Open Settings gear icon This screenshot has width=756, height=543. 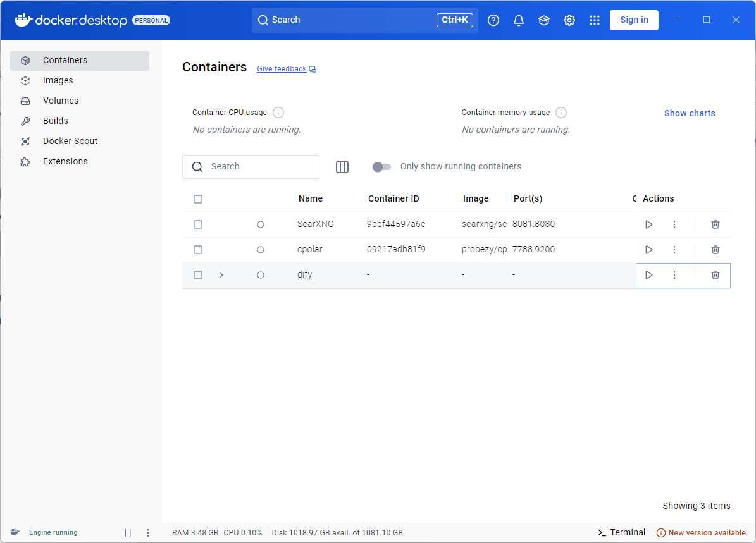click(569, 20)
